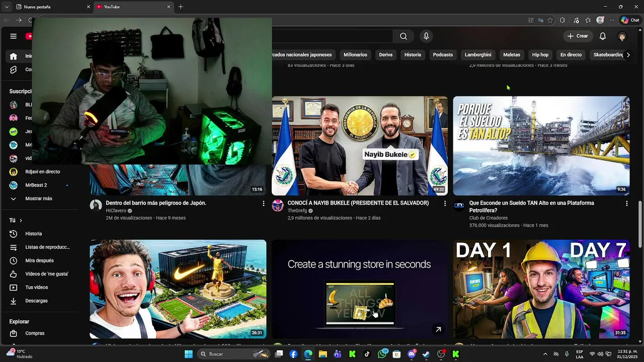Open the new tab plus button
This screenshot has width=644, height=362.
pos(181,7)
